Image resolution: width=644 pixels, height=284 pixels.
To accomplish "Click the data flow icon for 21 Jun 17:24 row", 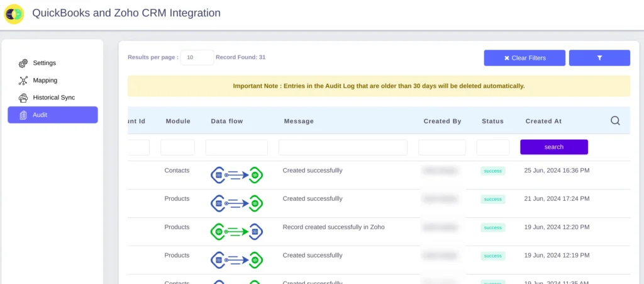I will coord(236,203).
